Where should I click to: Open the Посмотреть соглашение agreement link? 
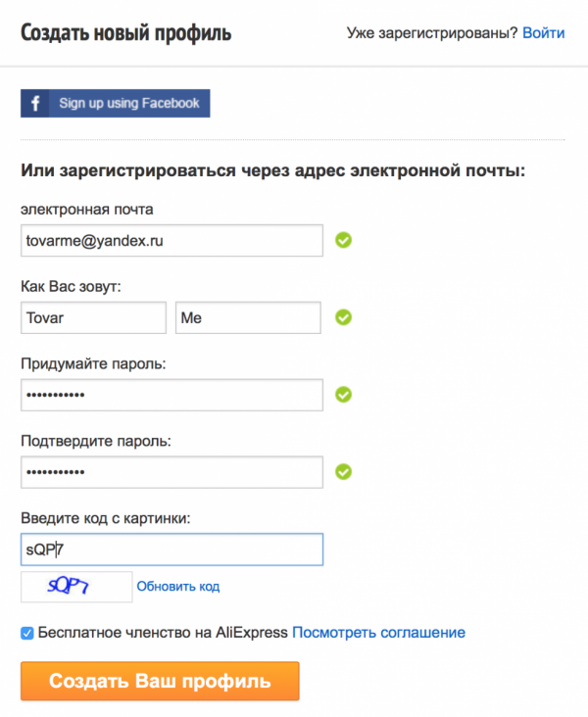(378, 633)
